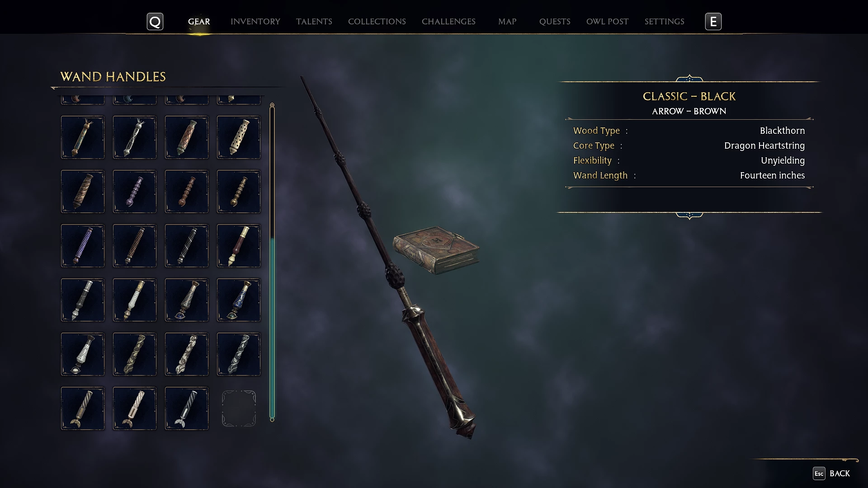Open the Settings tab
This screenshot has width=868, height=488.
click(665, 21)
